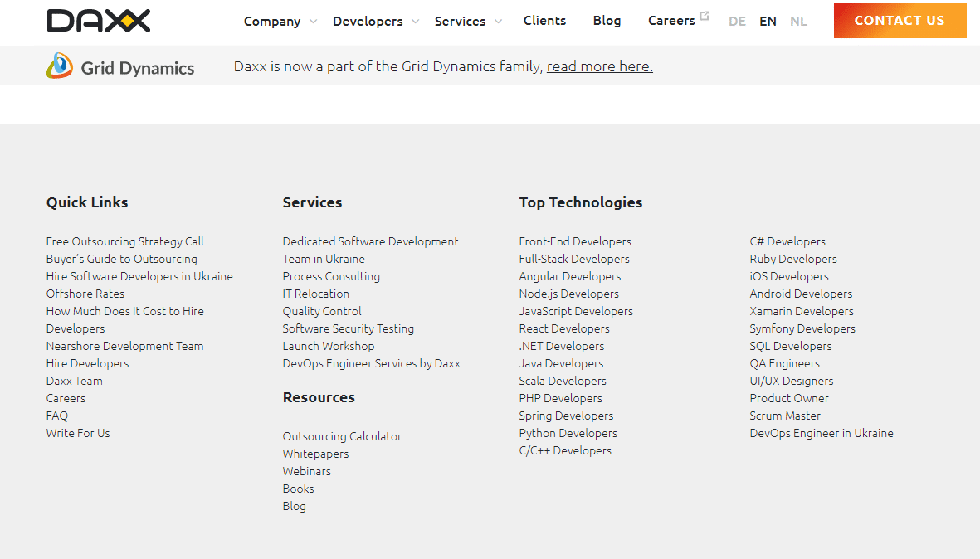Click Write For Us link
Screen dimensions: 980x559
tap(78, 434)
